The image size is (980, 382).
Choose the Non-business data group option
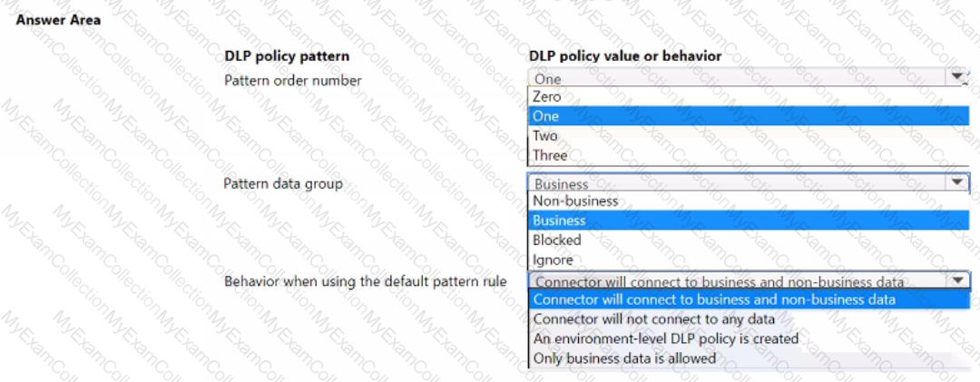575,201
